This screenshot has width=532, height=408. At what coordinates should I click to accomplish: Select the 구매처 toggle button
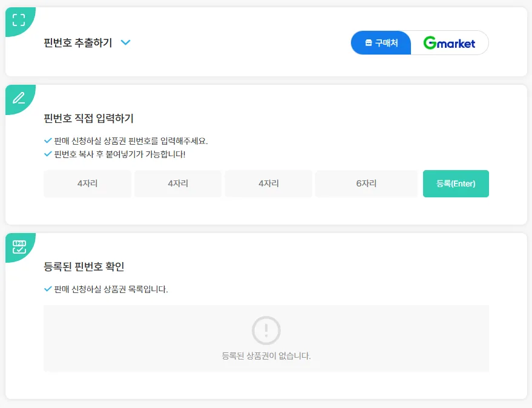(381, 43)
